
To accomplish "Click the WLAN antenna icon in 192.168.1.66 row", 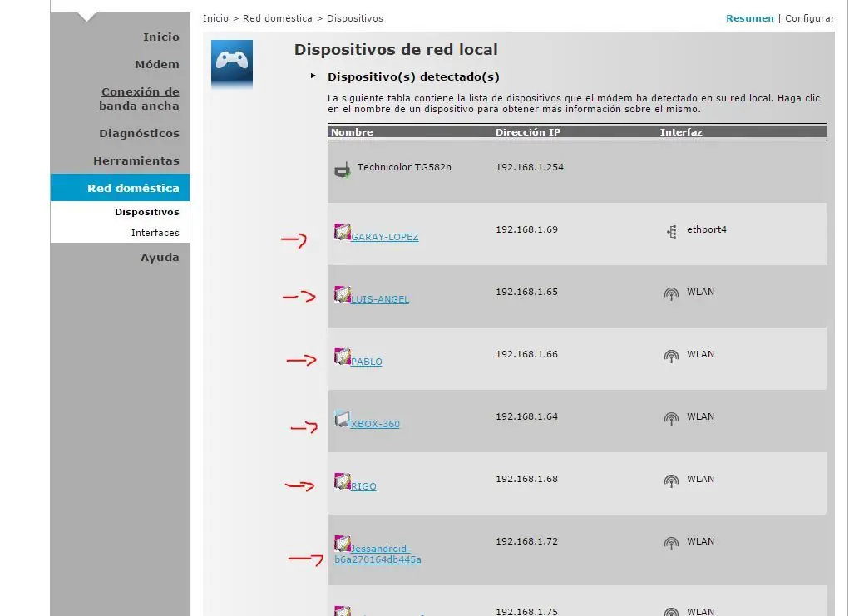I will [671, 356].
